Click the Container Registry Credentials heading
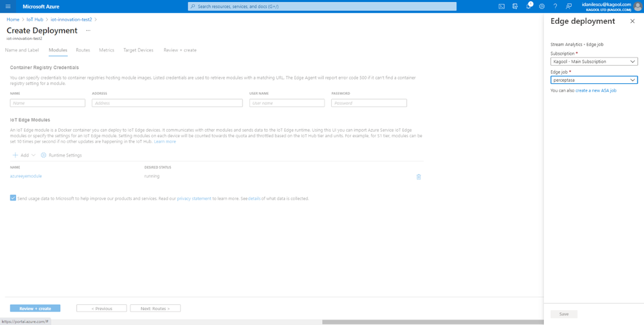Image resolution: width=644 pixels, height=325 pixels. point(45,67)
